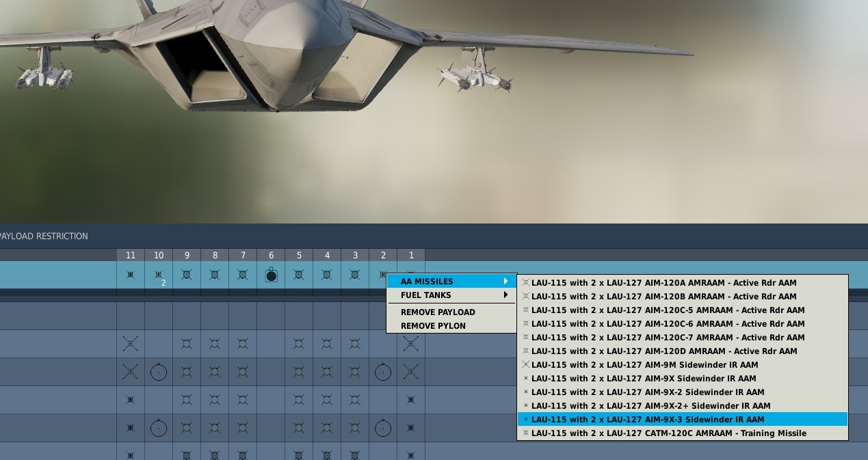Click the PAYLOAD RESTRICTION label
The width and height of the screenshot is (868, 460).
pyautogui.click(x=44, y=236)
